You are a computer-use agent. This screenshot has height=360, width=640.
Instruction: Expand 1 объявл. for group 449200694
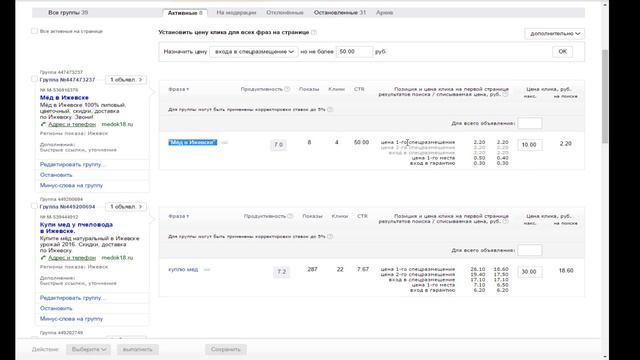click(126, 207)
